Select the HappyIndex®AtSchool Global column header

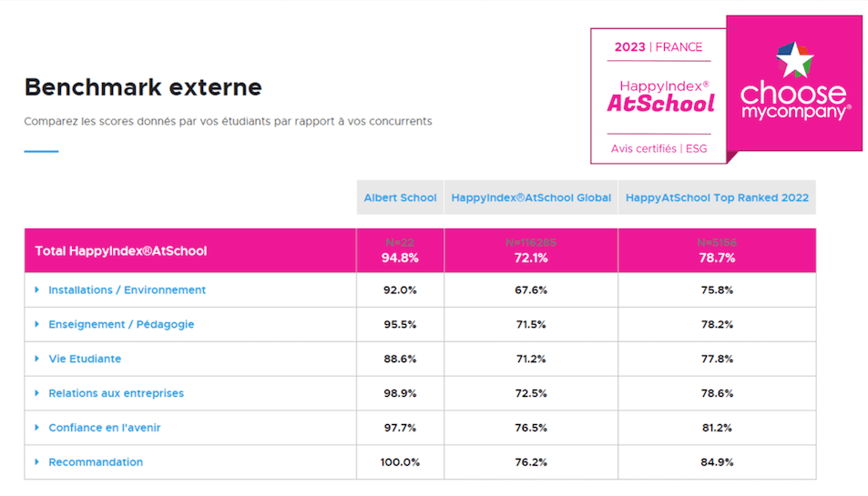[x=531, y=197]
